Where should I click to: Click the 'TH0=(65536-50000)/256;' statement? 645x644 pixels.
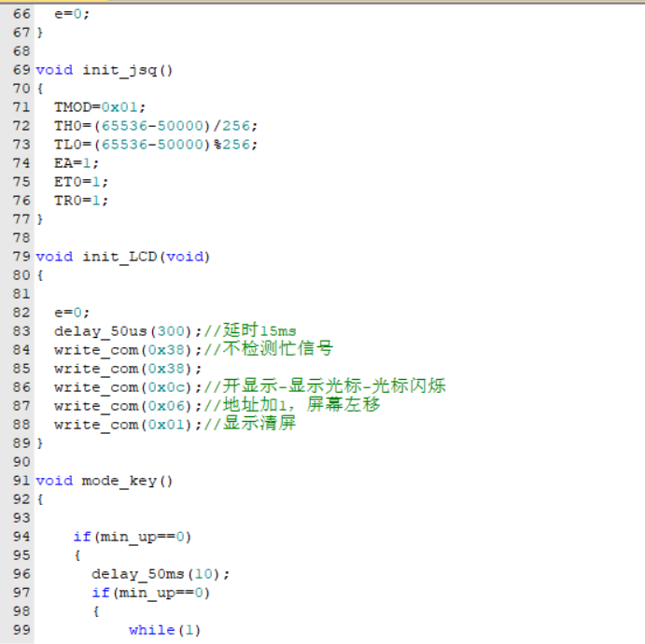tap(156, 126)
